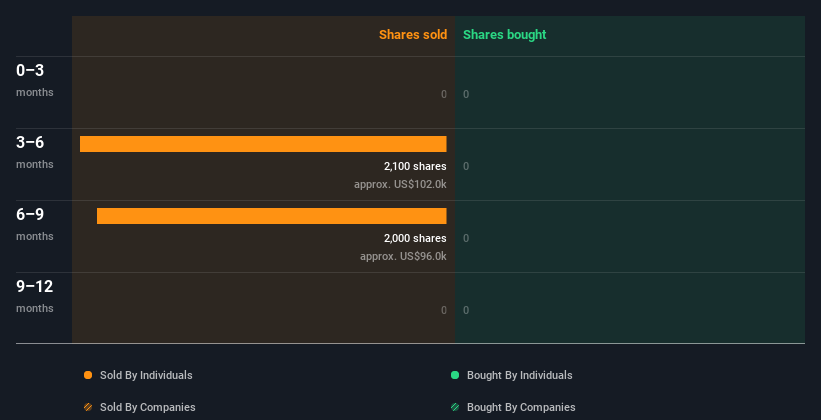Click the shares sold zero in 9–12 months row
Viewport: 821px width, 420px height.
point(444,310)
